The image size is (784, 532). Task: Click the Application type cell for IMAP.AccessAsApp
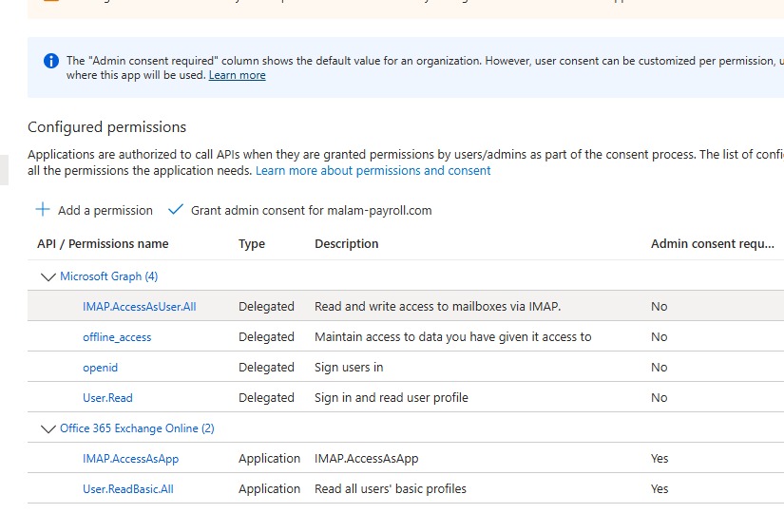[x=270, y=459]
